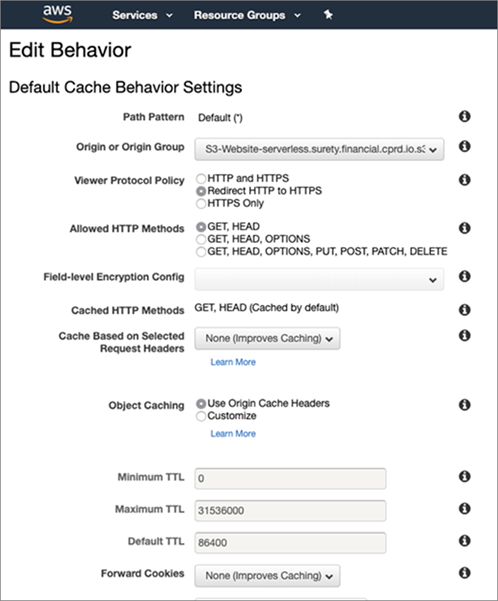Follow Learn More link under request headers
Image resolution: width=498 pixels, height=601 pixels.
coord(233,362)
